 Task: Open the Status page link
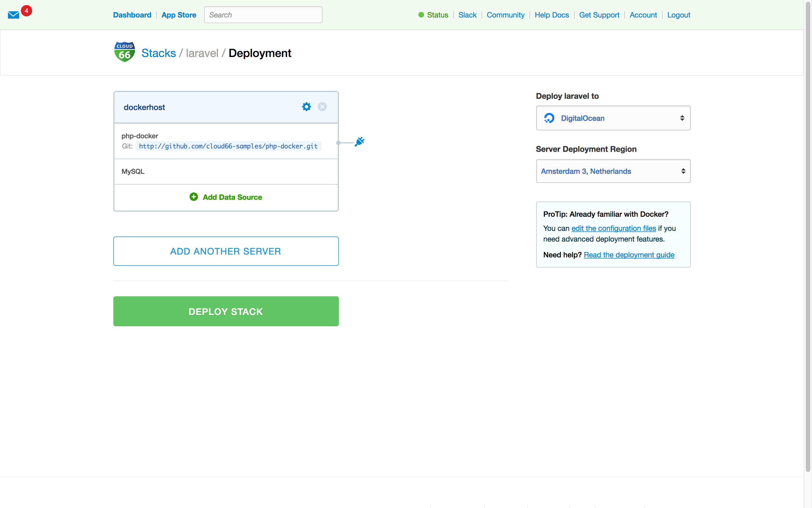(438, 15)
